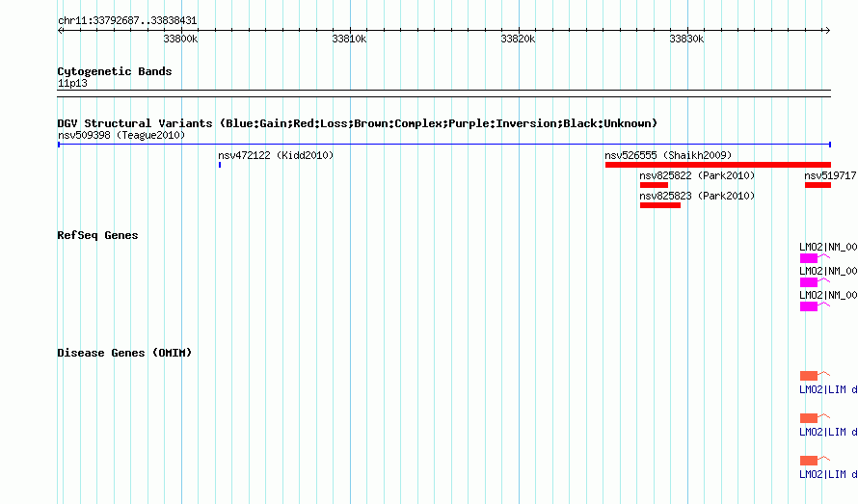Click the nsv509398 (Teague2010) variant label

pyautogui.click(x=121, y=135)
